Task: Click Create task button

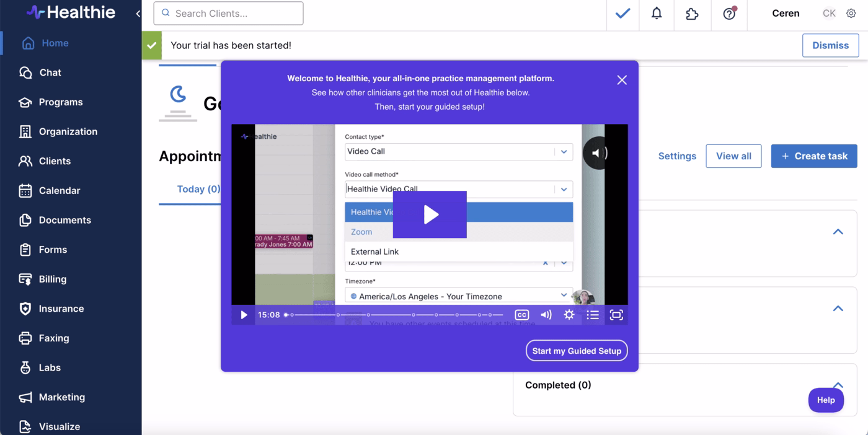Action: pyautogui.click(x=814, y=156)
